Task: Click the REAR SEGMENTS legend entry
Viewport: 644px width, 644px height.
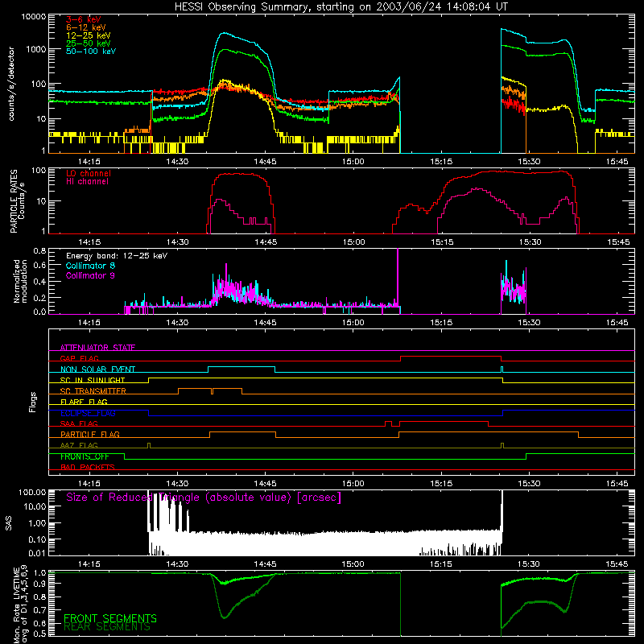Action: (x=107, y=627)
